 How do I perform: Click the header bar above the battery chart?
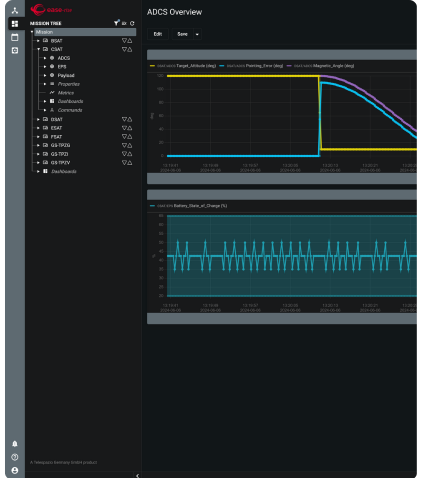[x=282, y=195]
